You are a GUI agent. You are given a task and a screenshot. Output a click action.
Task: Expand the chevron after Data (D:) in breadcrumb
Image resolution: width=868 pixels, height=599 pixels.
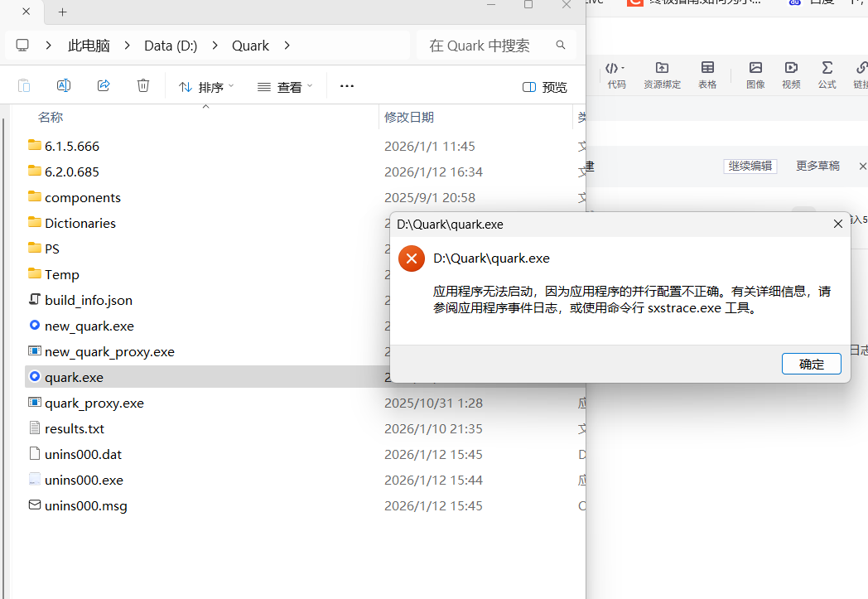[215, 46]
